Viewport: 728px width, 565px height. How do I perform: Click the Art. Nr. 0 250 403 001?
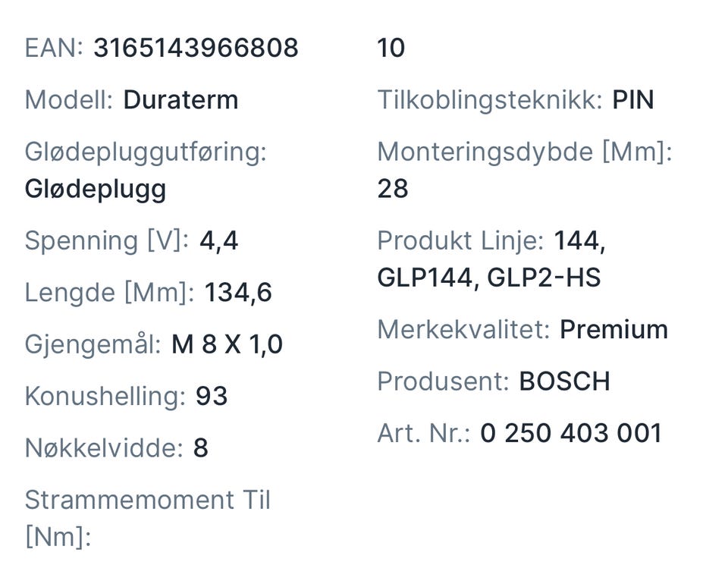coord(571,433)
